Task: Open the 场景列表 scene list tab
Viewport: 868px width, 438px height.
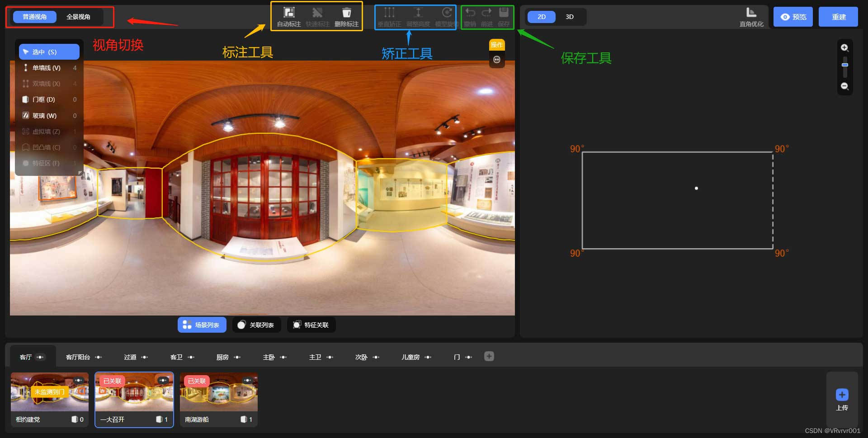Action: pyautogui.click(x=202, y=325)
